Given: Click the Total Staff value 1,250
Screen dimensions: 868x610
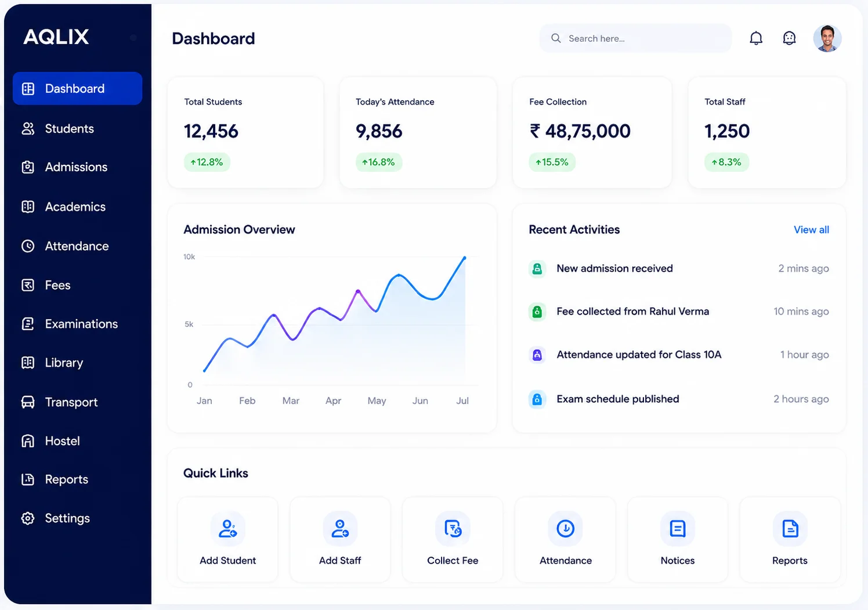Looking at the screenshot, I should pos(727,131).
